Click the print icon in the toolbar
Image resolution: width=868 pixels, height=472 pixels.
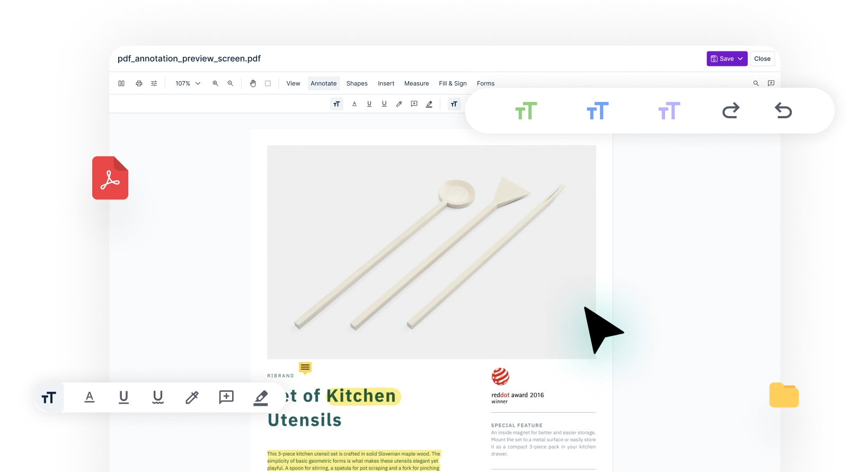point(139,83)
